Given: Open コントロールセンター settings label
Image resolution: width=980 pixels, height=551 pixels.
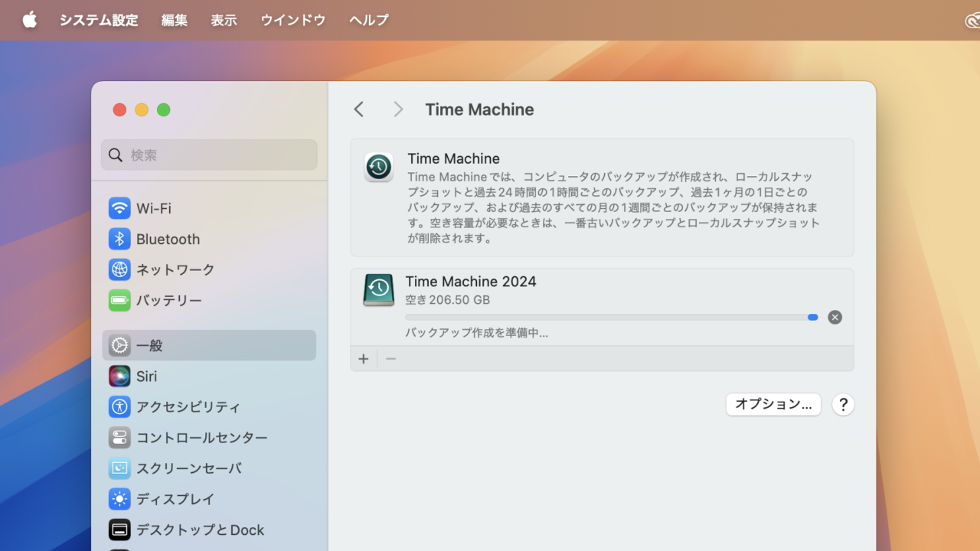Looking at the screenshot, I should click(202, 438).
